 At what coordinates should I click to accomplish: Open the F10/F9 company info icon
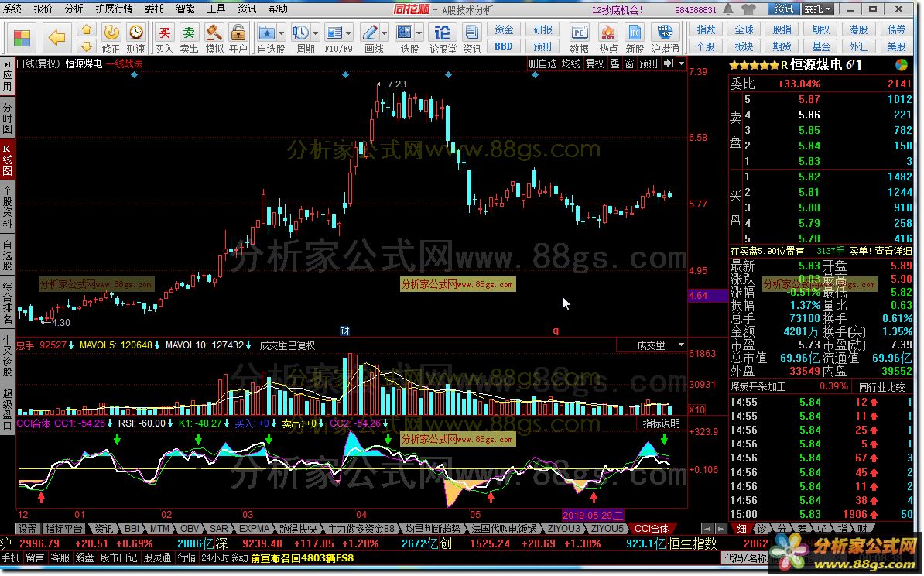334,33
